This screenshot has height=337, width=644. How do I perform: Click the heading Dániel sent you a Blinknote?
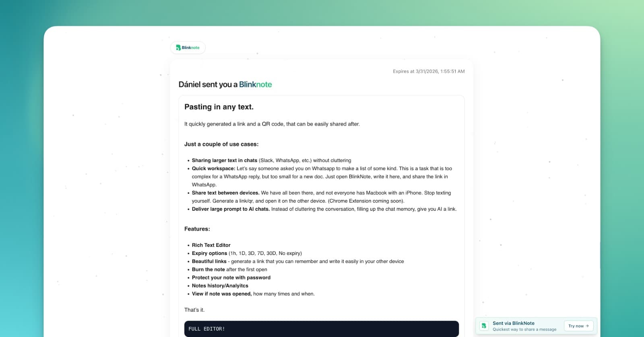tap(225, 84)
